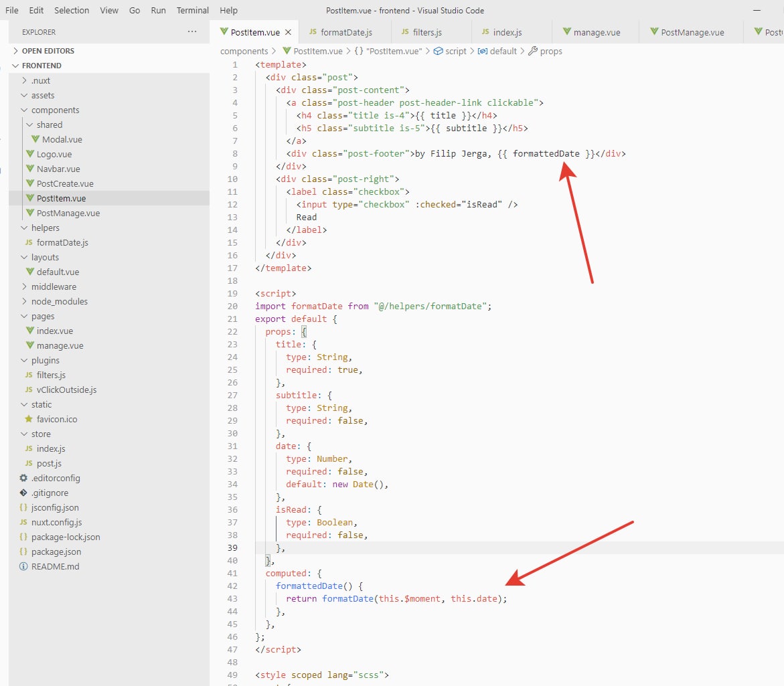Click the braces icon beside jsconfig.json
Image resolution: width=784 pixels, height=686 pixels.
point(23,507)
